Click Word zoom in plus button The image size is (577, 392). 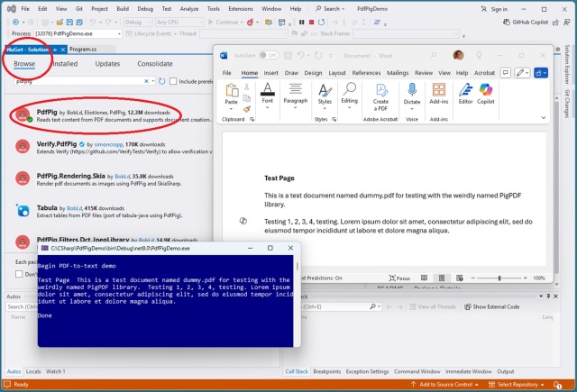pos(526,278)
